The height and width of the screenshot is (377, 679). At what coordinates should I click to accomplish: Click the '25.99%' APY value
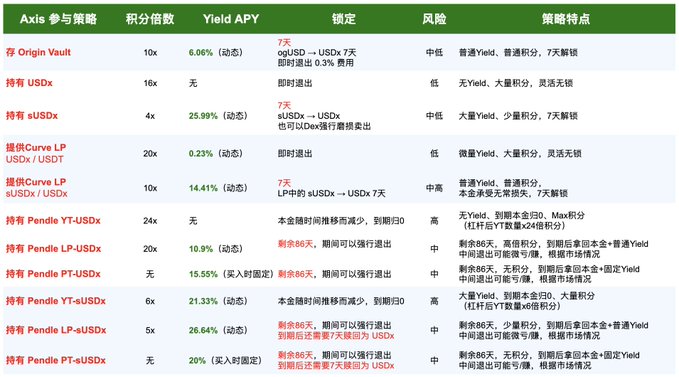[x=203, y=116]
